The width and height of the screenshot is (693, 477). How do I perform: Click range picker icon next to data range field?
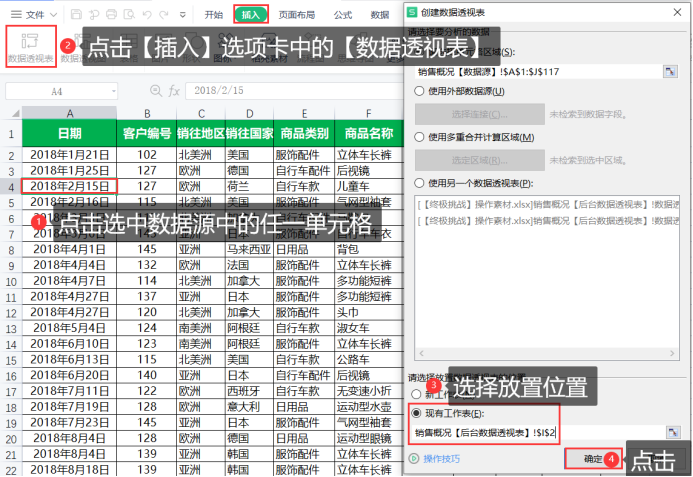click(x=670, y=72)
